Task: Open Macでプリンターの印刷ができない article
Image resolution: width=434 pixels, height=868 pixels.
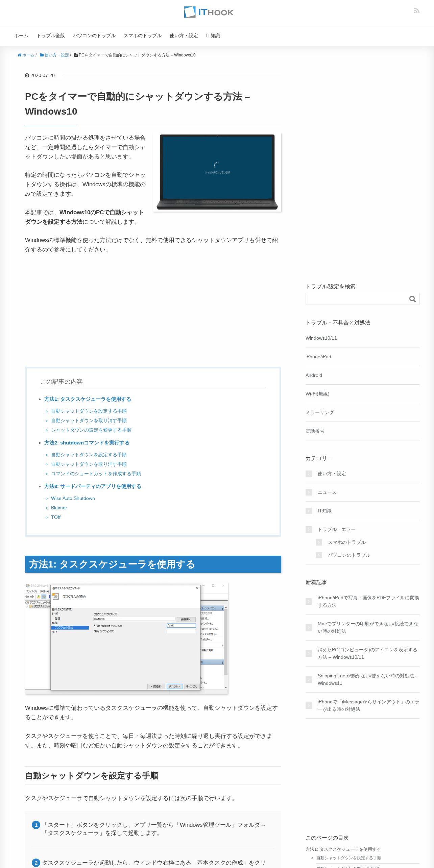Action: tap(368, 627)
